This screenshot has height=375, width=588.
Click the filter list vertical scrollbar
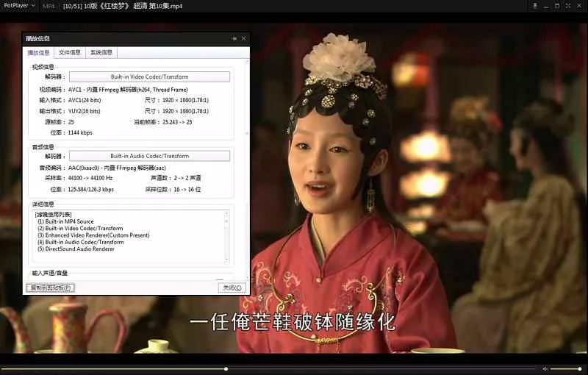click(x=226, y=235)
